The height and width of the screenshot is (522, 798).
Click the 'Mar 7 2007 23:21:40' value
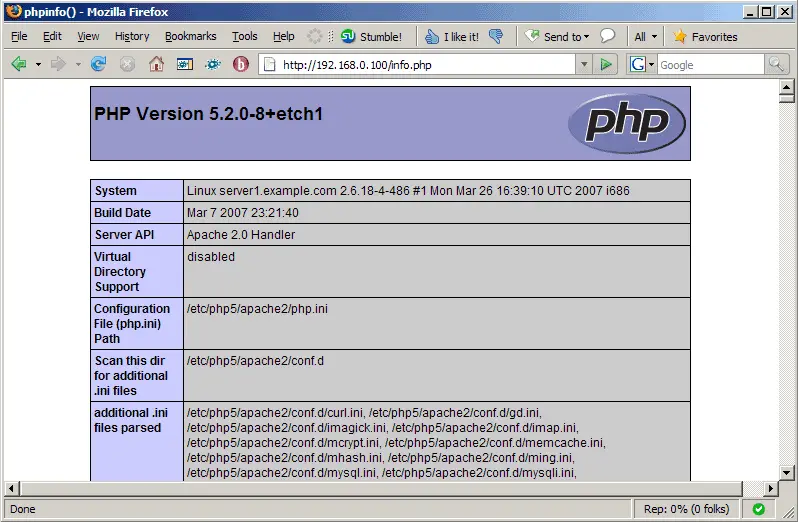243,213
